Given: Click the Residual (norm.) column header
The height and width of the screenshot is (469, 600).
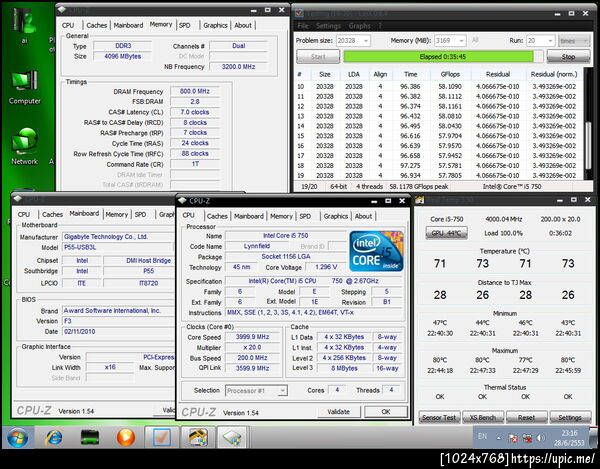Looking at the screenshot, I should click(553, 74).
